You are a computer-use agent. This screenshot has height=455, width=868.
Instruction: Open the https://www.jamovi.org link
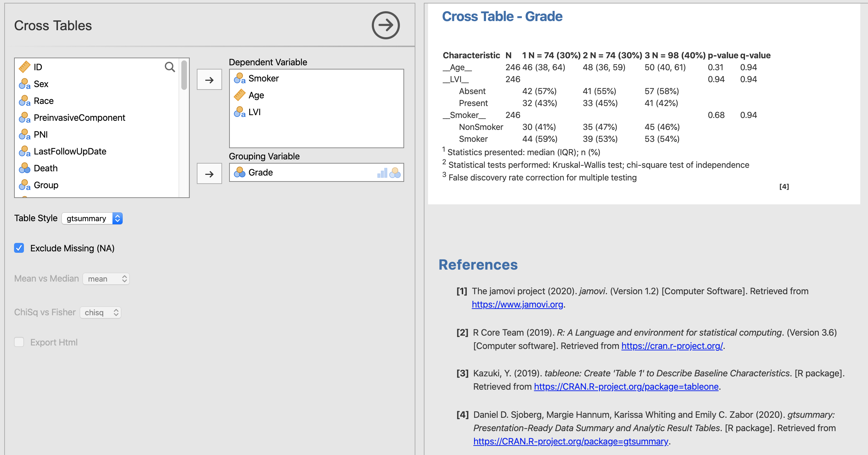517,304
